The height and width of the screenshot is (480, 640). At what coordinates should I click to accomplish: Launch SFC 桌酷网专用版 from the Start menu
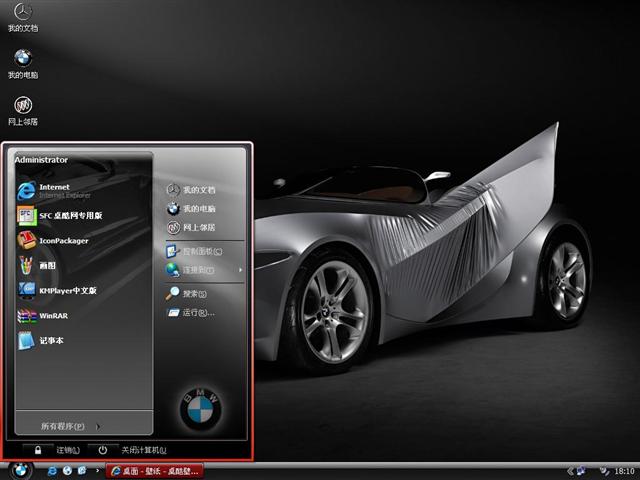pos(70,215)
